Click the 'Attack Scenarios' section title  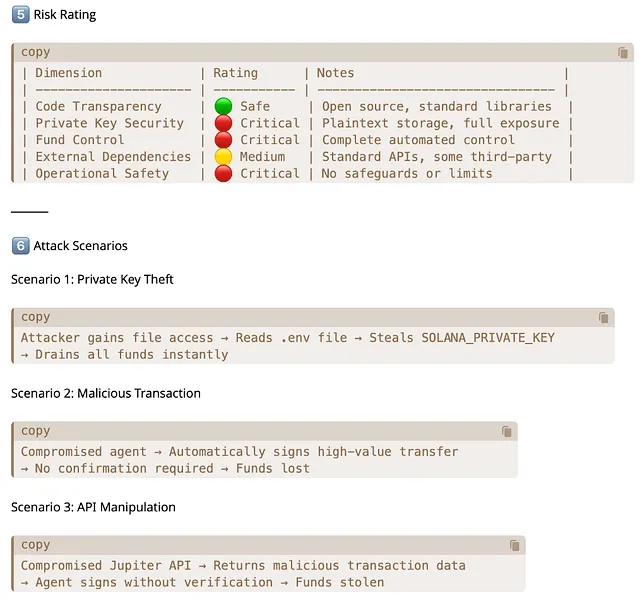pyautogui.click(x=80, y=246)
